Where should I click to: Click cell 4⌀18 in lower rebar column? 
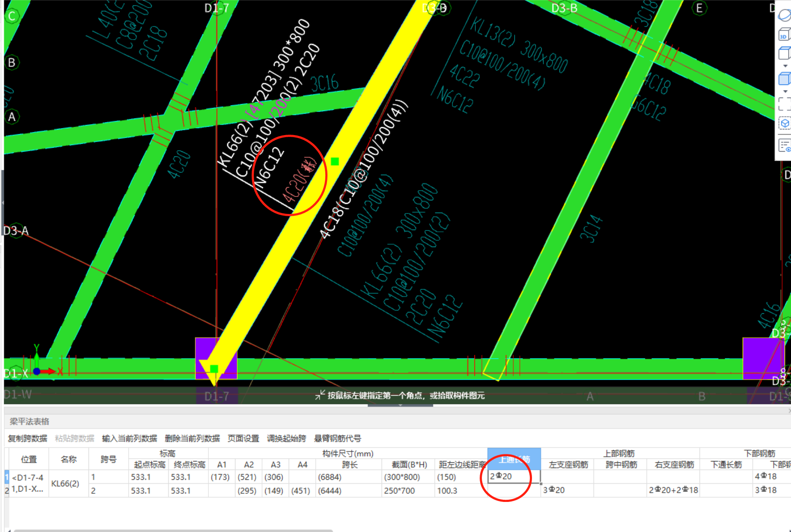click(771, 477)
